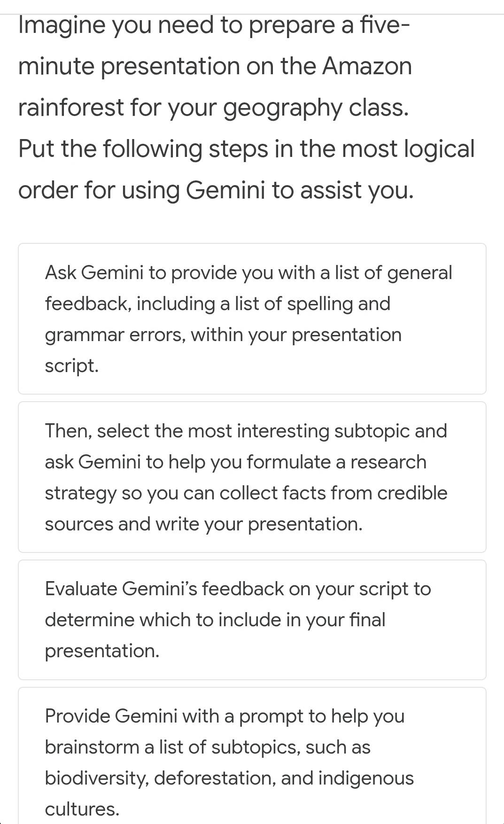Click the "Put the following steps" instruction line
This screenshot has width=504, height=824.
[246, 149]
